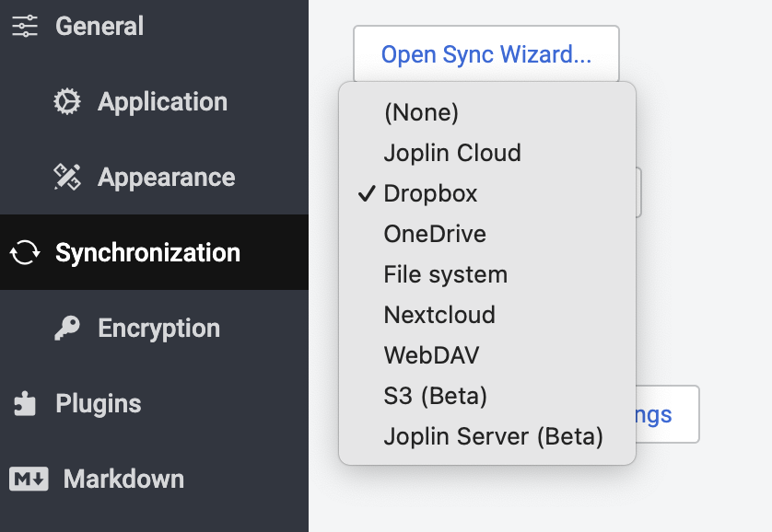Pick the Dropbox option label
The image size is (772, 532).
[430, 194]
